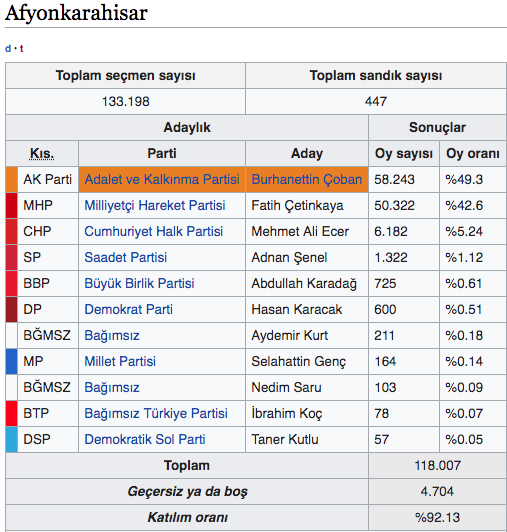Click the light blue DSP color swatch
The width and height of the screenshot is (507, 532).
point(12,439)
